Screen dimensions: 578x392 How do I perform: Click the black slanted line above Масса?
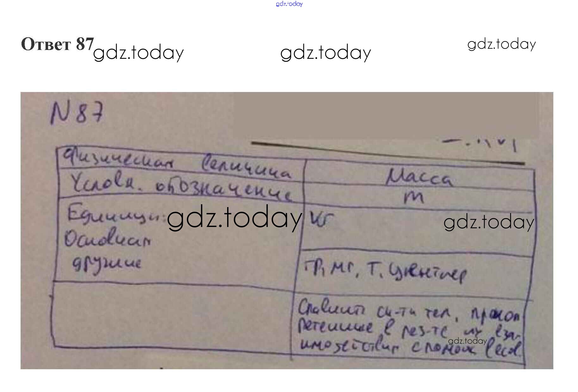(388, 153)
